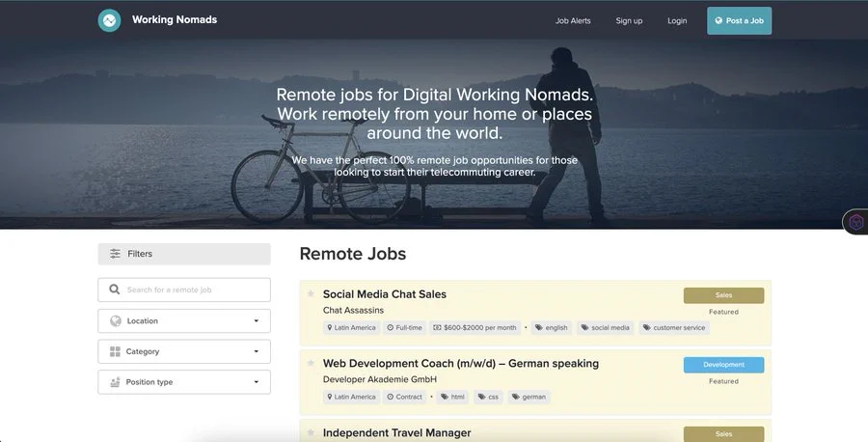Click the search magnifying glass icon

click(115, 290)
